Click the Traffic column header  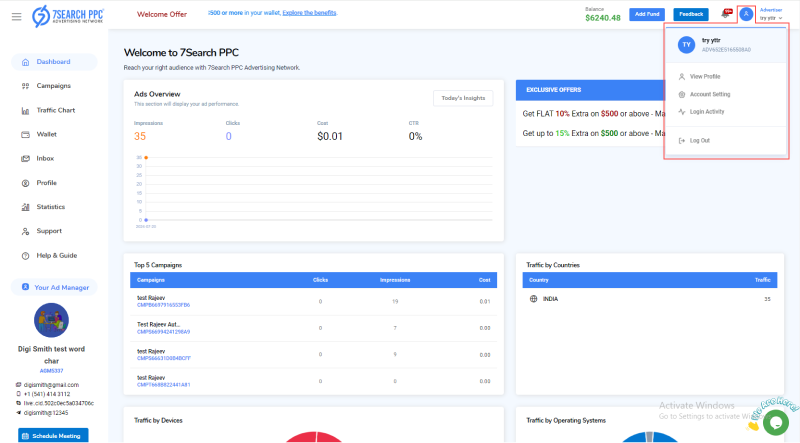(762, 280)
